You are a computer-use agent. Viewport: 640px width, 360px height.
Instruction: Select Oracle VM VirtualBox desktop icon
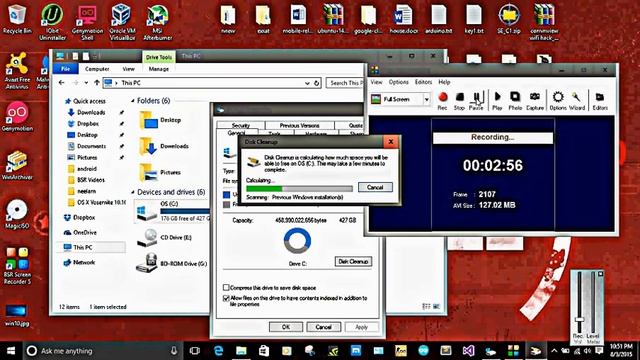click(x=122, y=22)
